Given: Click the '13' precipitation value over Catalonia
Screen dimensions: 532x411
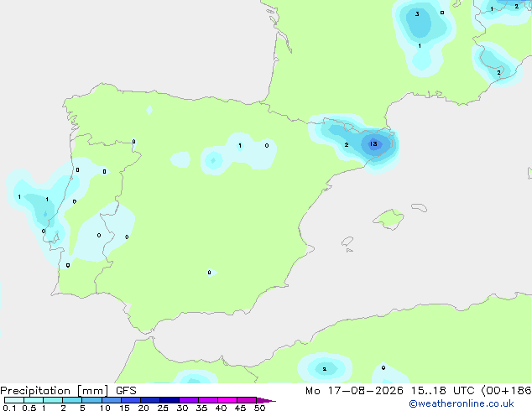Looking at the screenshot, I should click(373, 143).
